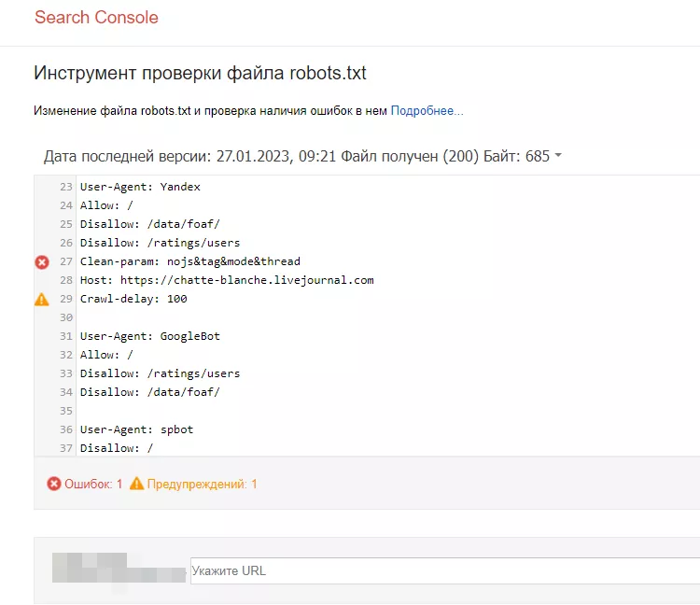Click line 34 Disallow: /data/foaf/

[150, 392]
